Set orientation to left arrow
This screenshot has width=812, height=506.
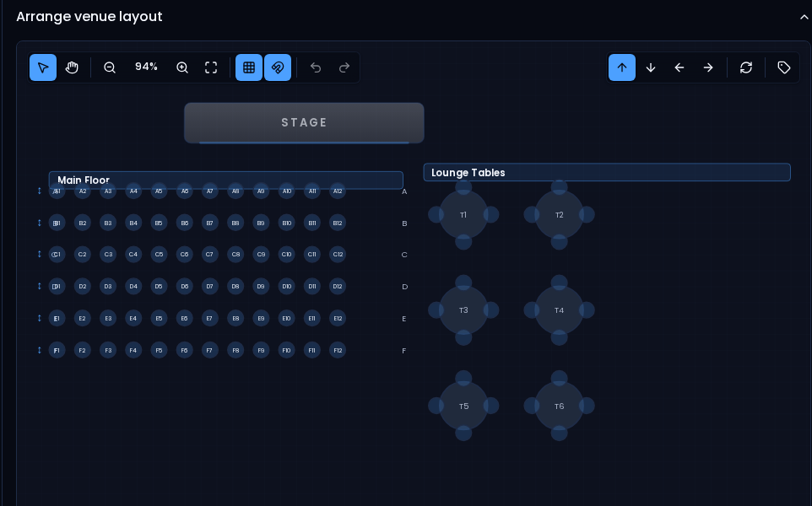[679, 67]
